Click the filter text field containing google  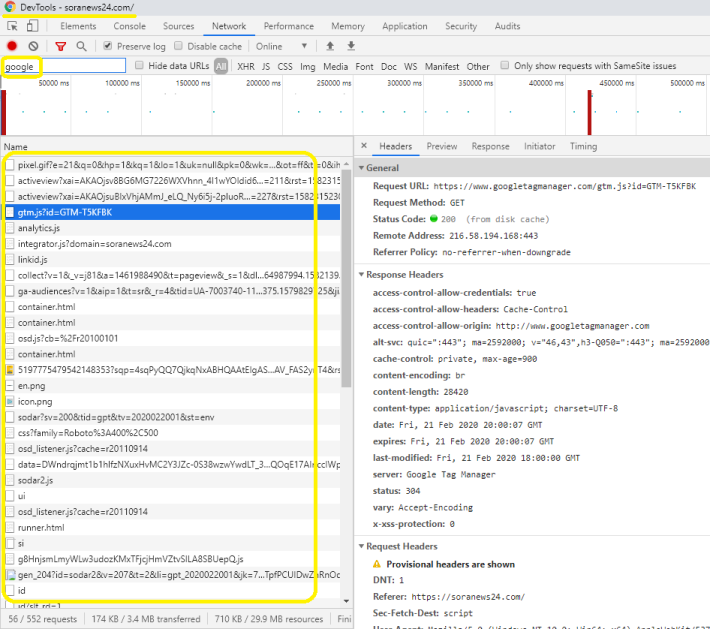point(63,66)
